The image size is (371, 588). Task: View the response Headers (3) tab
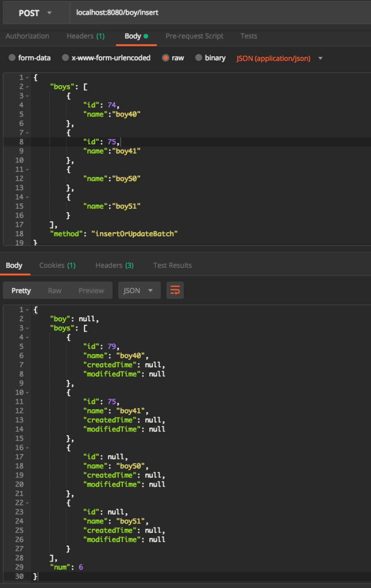[x=115, y=265]
